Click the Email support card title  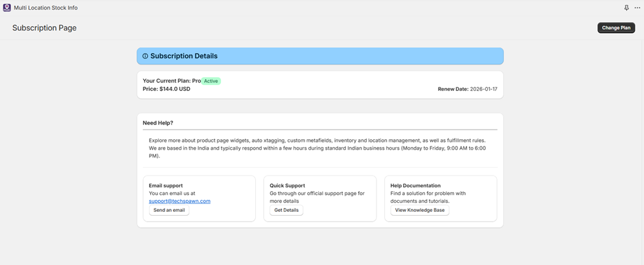166,185
